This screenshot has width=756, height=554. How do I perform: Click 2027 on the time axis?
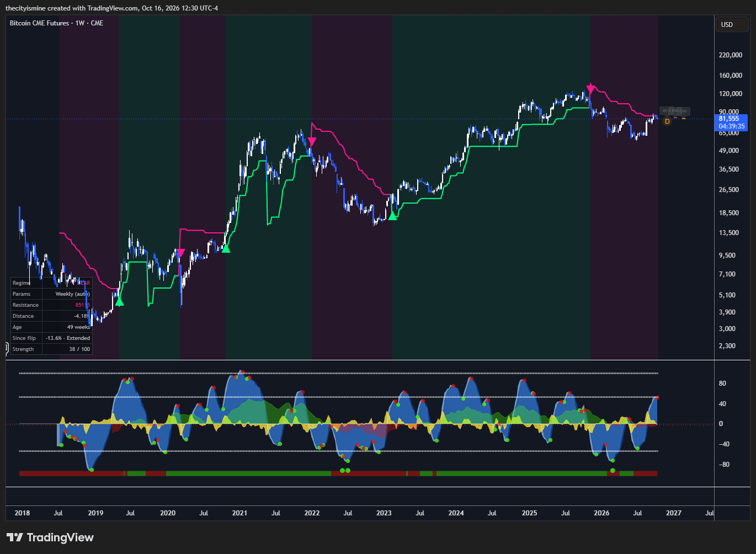click(x=674, y=513)
